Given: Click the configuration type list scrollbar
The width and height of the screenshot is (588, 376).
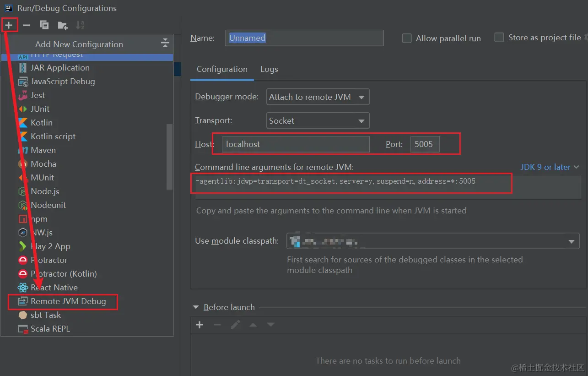Looking at the screenshot, I should tap(169, 157).
